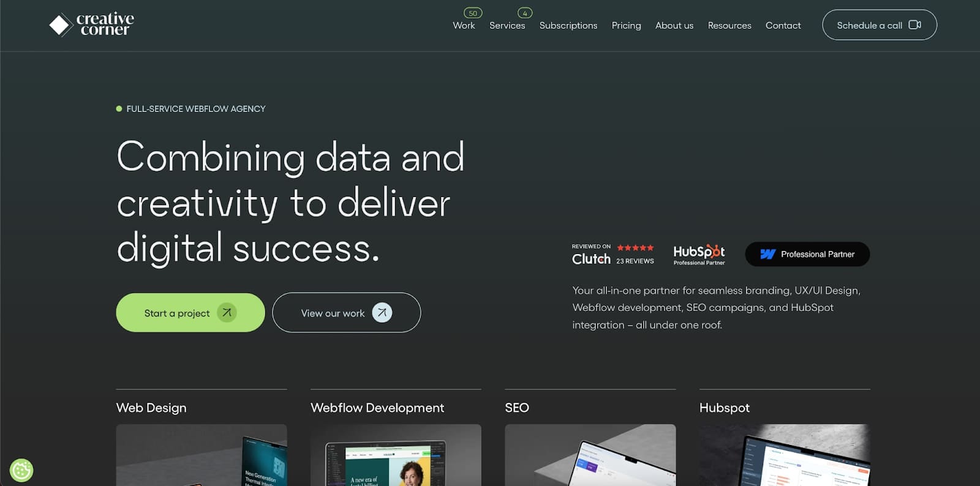The image size is (980, 486).
Task: Go to the Contact page
Action: point(783,26)
